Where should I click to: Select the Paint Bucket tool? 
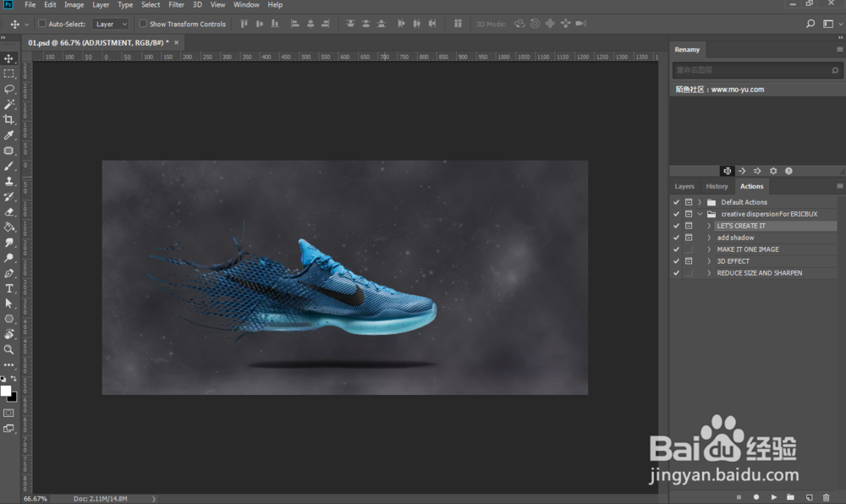point(8,227)
